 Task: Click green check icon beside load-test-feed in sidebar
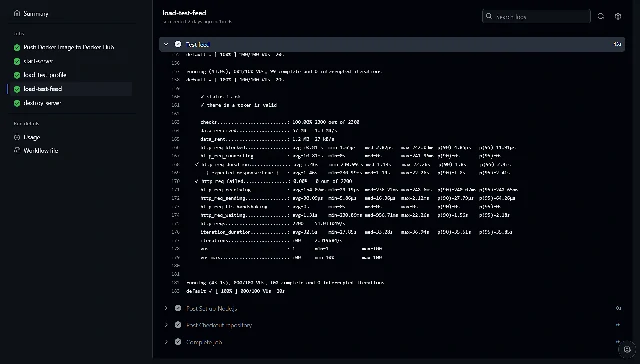(17, 89)
